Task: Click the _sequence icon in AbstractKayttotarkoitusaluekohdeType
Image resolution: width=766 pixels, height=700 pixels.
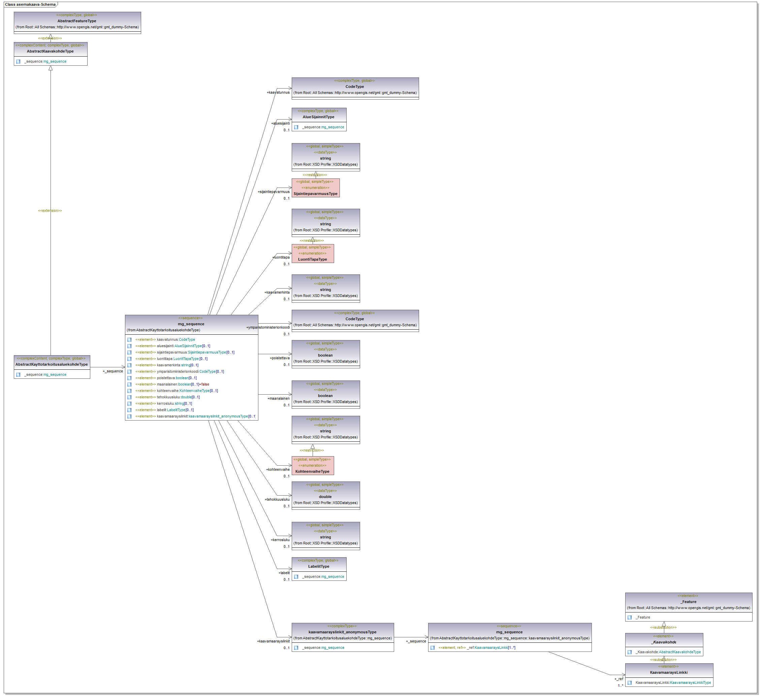Action: pos(18,374)
